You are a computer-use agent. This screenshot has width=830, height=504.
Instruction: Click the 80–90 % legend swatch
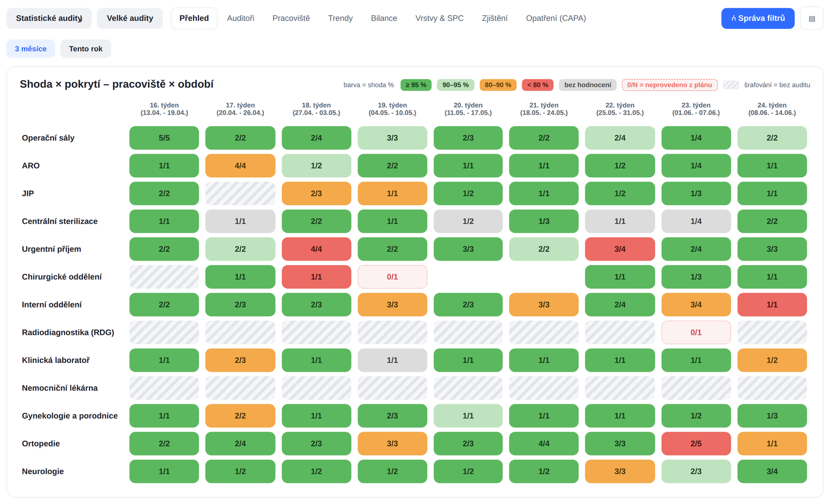click(498, 85)
